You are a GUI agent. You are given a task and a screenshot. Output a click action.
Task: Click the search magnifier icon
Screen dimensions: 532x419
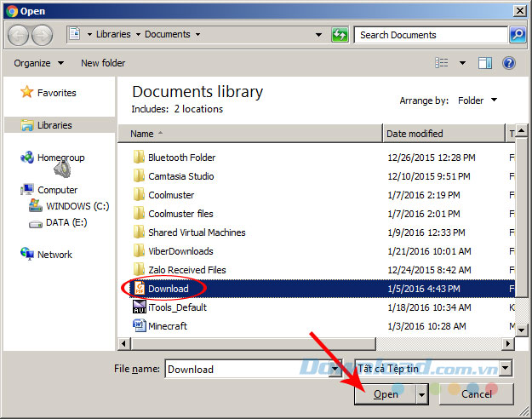pyautogui.click(x=517, y=35)
